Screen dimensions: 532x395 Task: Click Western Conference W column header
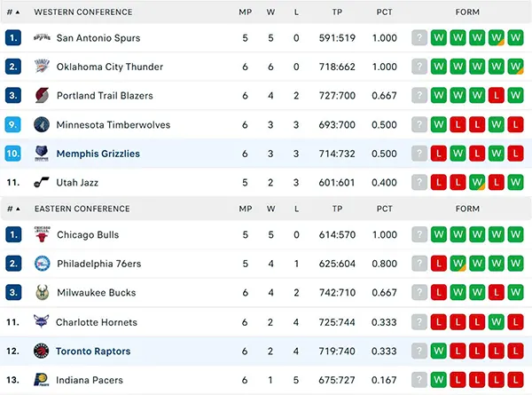tap(270, 12)
